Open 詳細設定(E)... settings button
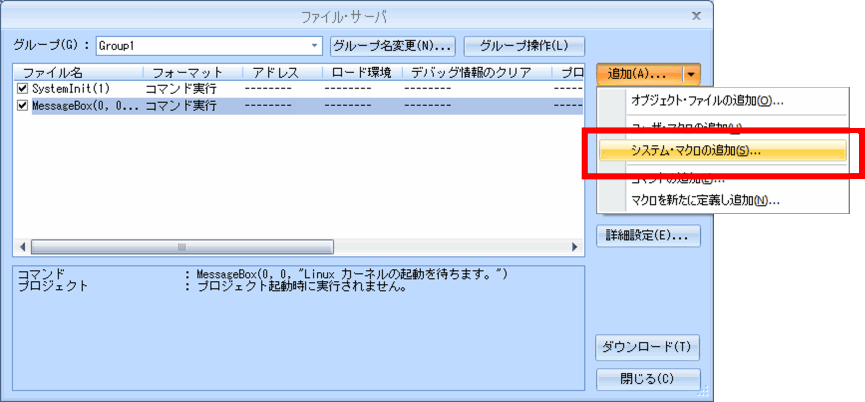The image size is (865, 402). coord(647,236)
